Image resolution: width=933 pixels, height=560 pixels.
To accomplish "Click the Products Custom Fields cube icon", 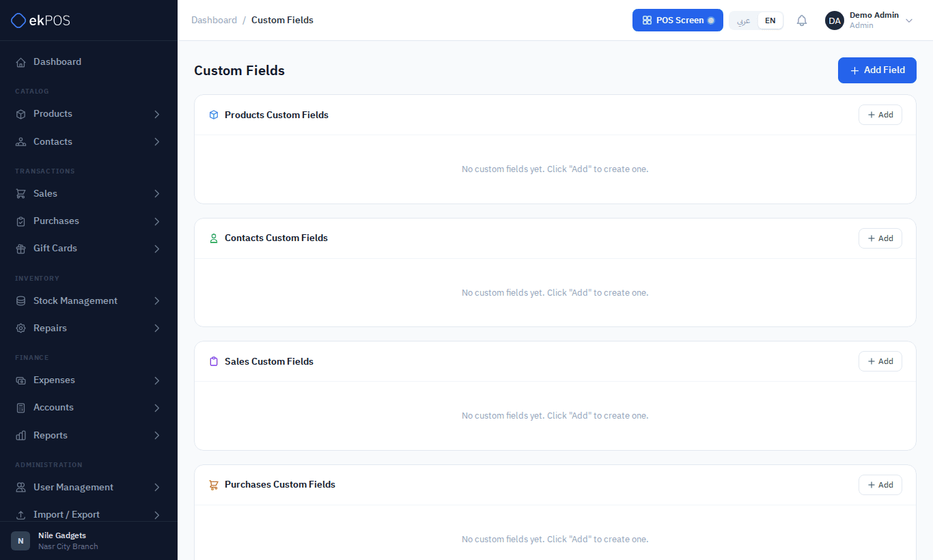I will (214, 115).
